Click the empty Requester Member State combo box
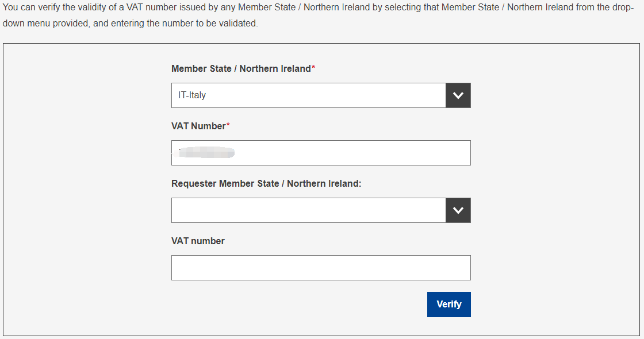The width and height of the screenshot is (644, 339). tap(308, 210)
